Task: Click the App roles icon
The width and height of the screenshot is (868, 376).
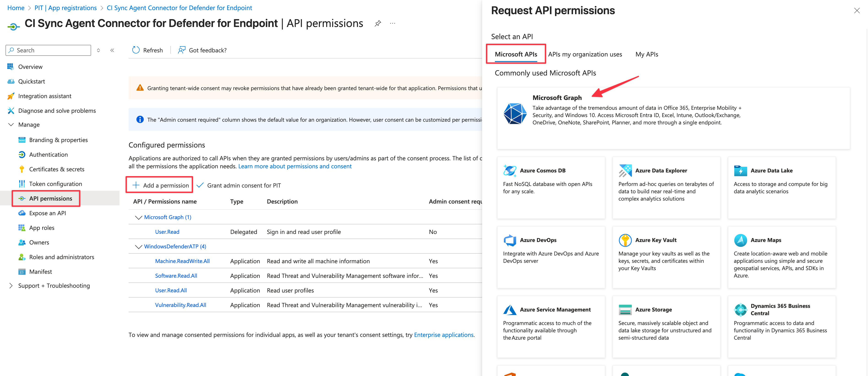Action: 22,228
